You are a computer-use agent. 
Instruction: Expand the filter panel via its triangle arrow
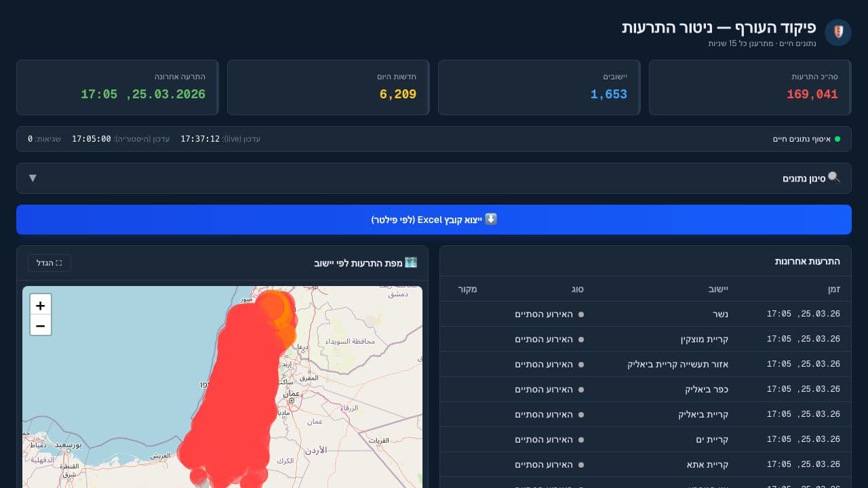(x=33, y=178)
